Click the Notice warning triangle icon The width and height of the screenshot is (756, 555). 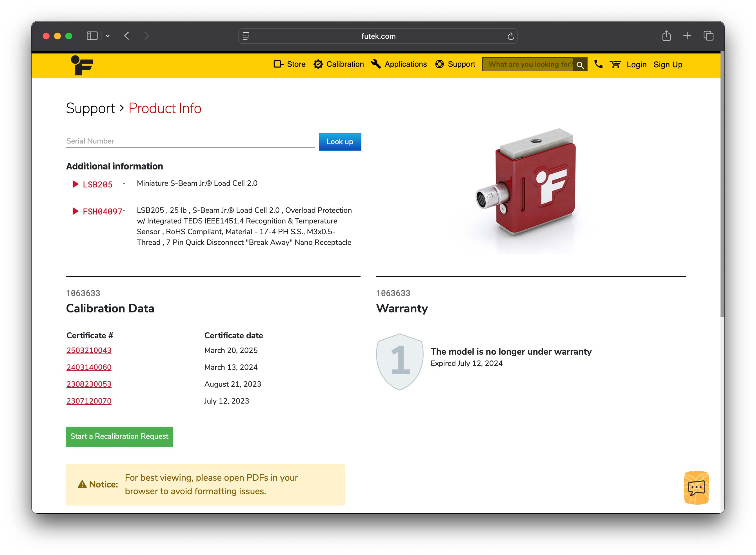(82, 484)
